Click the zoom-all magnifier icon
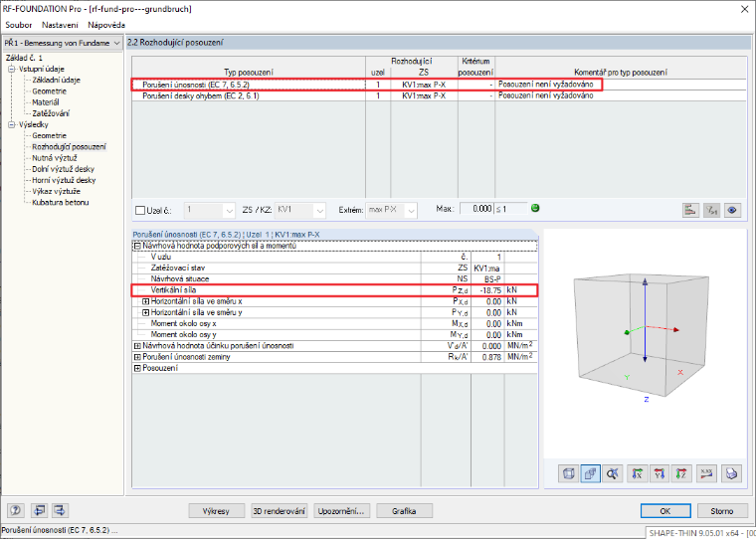This screenshot has height=539, width=756. click(x=613, y=473)
